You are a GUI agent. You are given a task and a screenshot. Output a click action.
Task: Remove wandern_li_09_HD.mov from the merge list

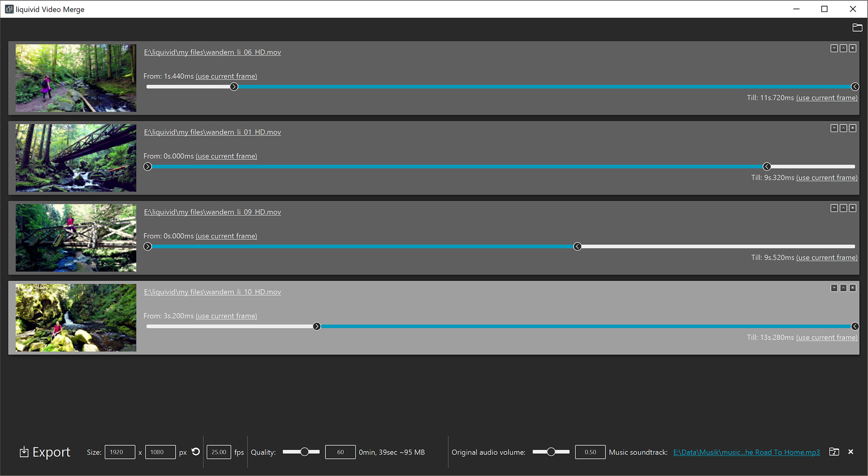pos(852,208)
